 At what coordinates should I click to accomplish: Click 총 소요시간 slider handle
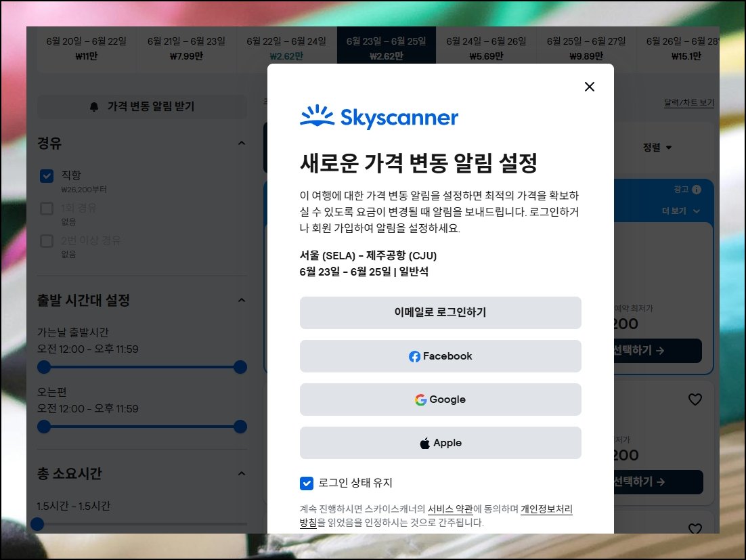click(38, 524)
